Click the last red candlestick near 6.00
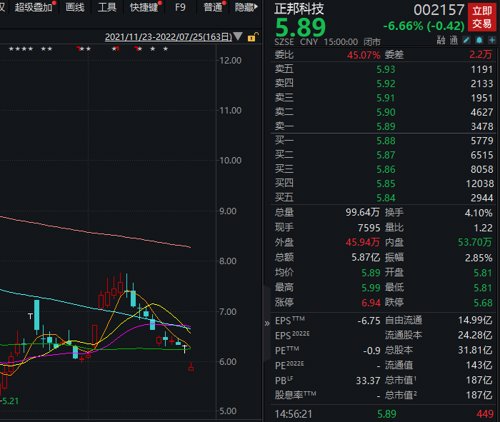Screen dimensions: 500x422 pos(191,367)
